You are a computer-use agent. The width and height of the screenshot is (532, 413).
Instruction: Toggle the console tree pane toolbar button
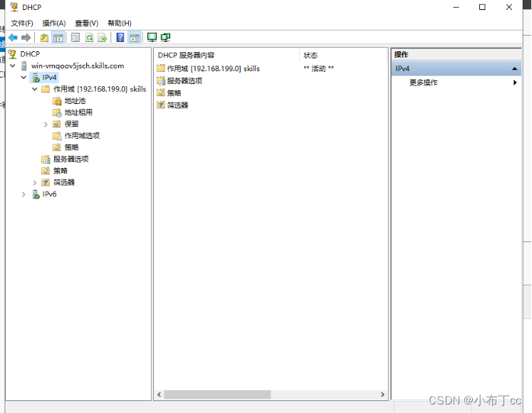58,38
